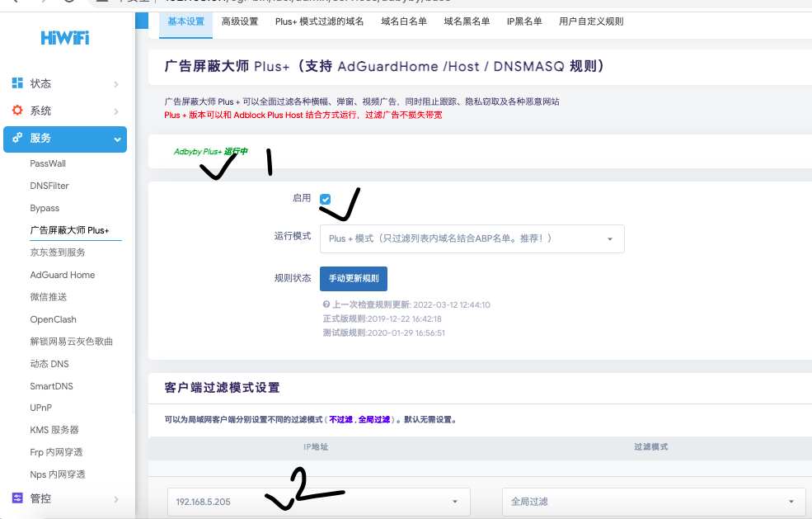This screenshot has height=519, width=812.
Task: Open AdGuard Home in the sidebar
Action: (x=62, y=275)
